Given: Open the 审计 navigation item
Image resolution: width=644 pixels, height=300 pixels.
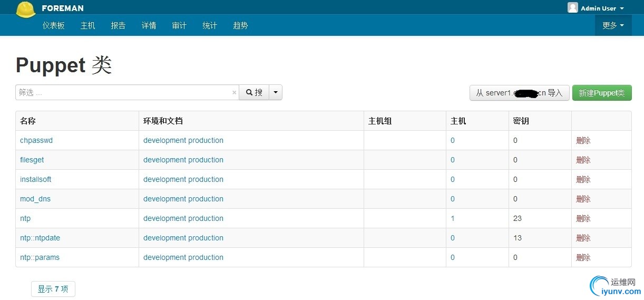Looking at the screenshot, I should pos(179,25).
